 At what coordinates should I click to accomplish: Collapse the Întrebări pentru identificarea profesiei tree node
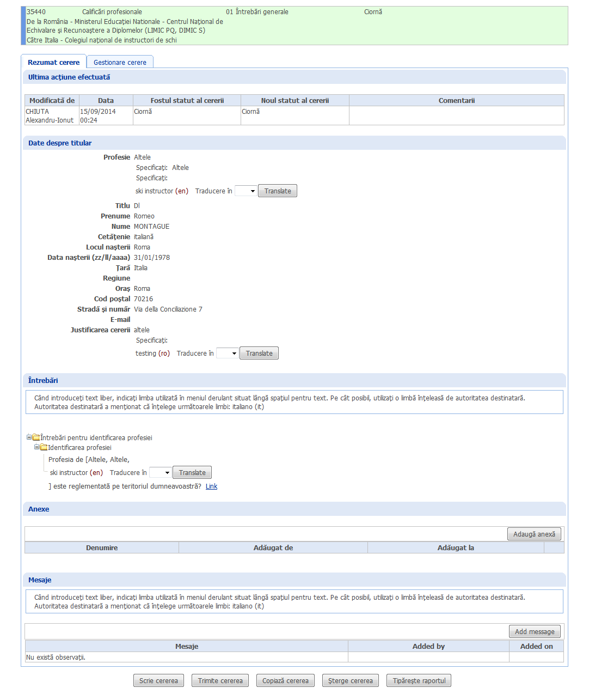tap(29, 437)
